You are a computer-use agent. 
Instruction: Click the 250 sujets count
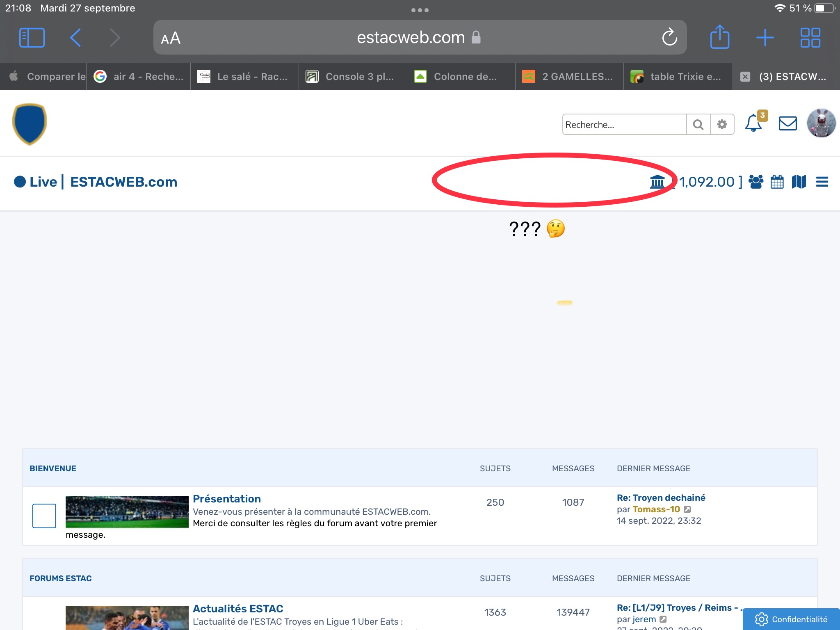tap(495, 502)
